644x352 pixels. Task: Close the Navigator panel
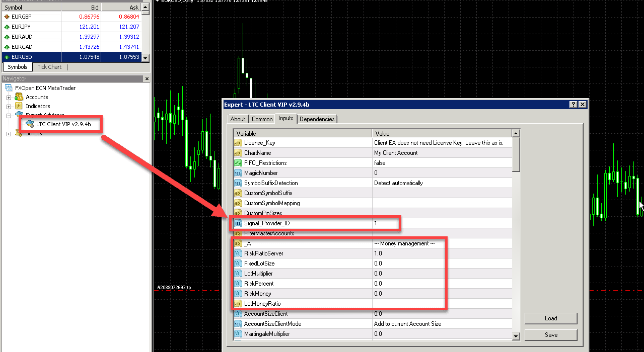coord(147,78)
